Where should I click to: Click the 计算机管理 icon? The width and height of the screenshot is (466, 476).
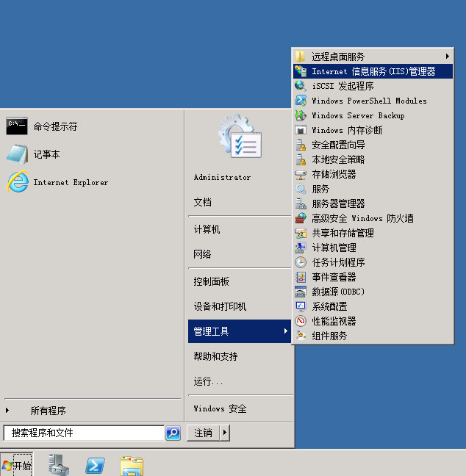pos(301,248)
